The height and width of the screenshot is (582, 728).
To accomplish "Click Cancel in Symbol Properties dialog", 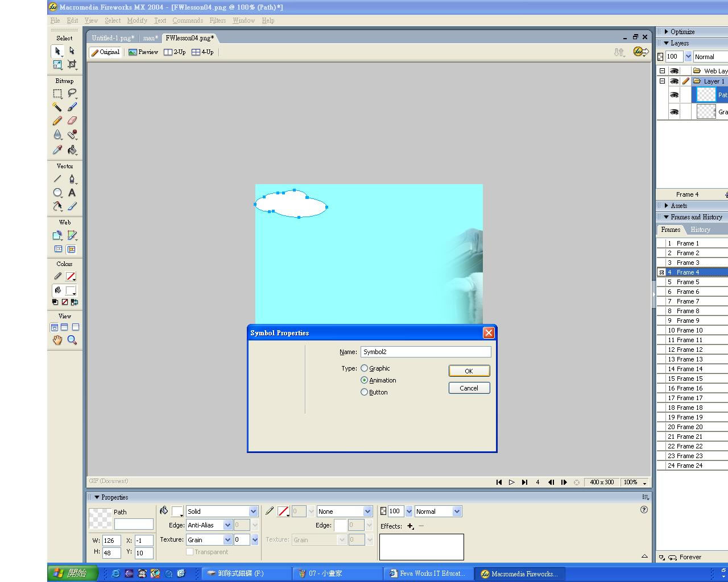I will (469, 388).
